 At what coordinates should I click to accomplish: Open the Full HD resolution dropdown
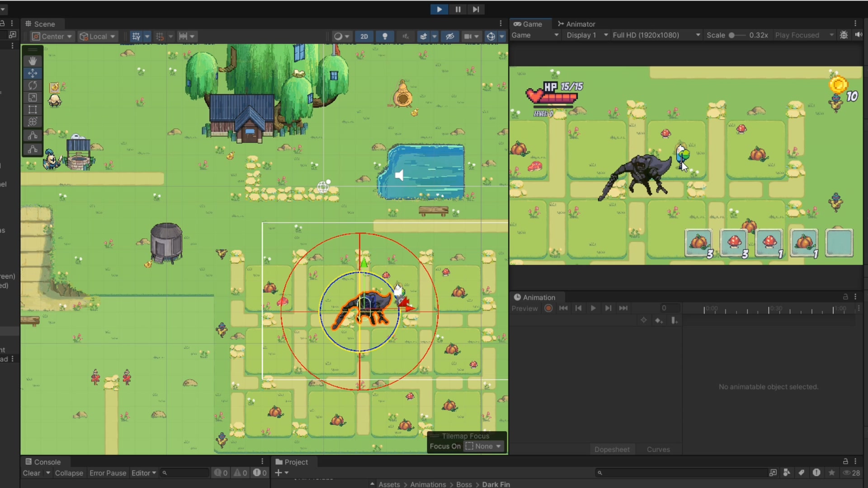coord(656,35)
